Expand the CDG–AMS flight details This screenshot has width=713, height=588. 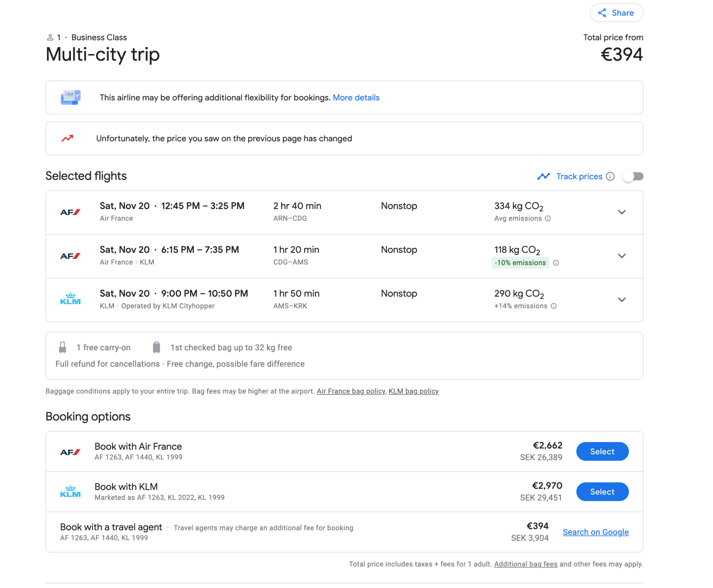[x=622, y=256]
